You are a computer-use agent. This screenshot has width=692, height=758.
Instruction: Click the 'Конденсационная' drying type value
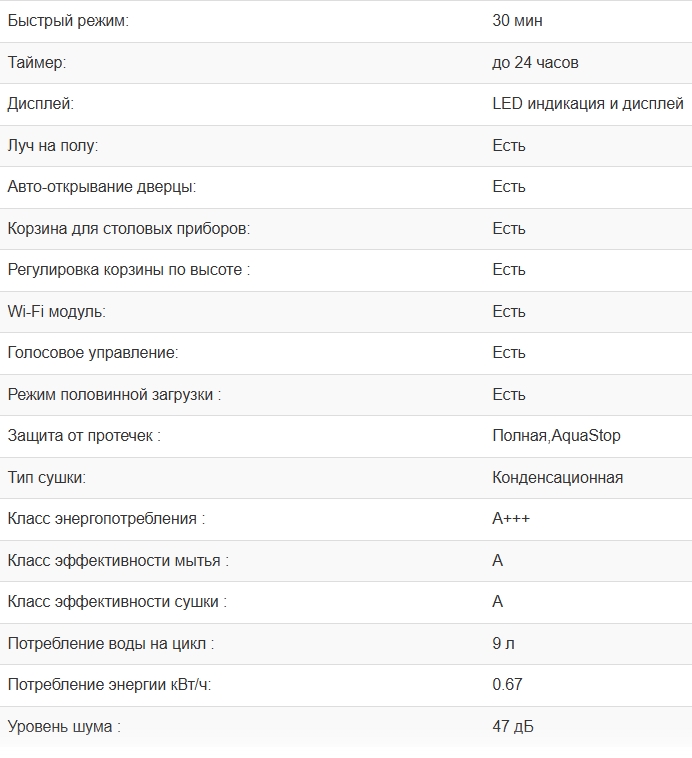click(558, 478)
